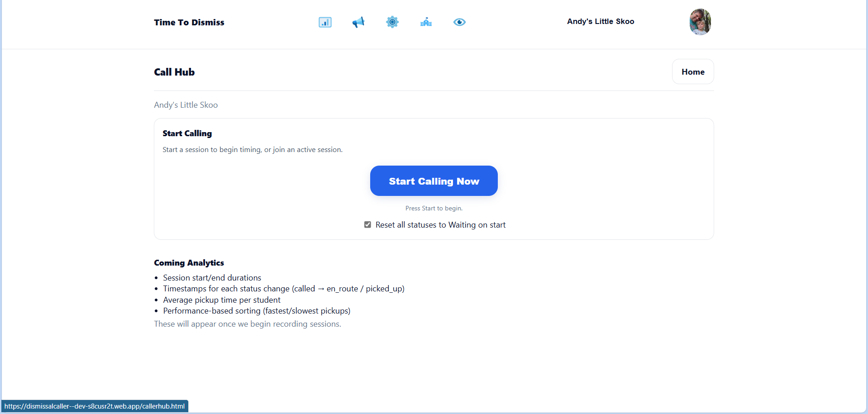Screen dimensions: 868x414
Task: Click the Start Calling card heading
Action: point(187,133)
